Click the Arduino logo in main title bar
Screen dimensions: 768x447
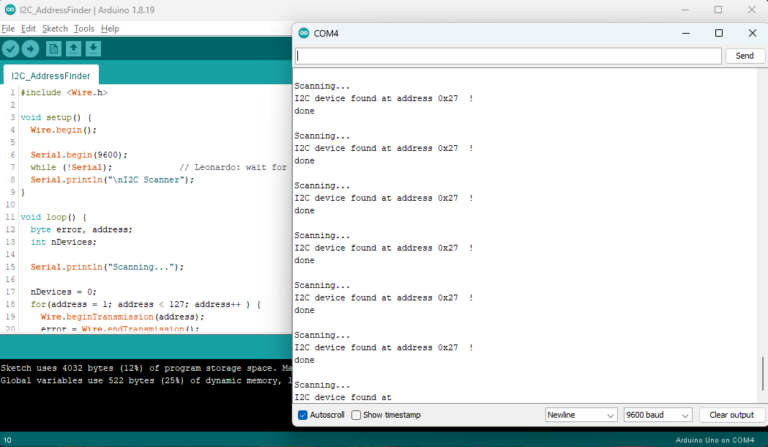(9, 9)
